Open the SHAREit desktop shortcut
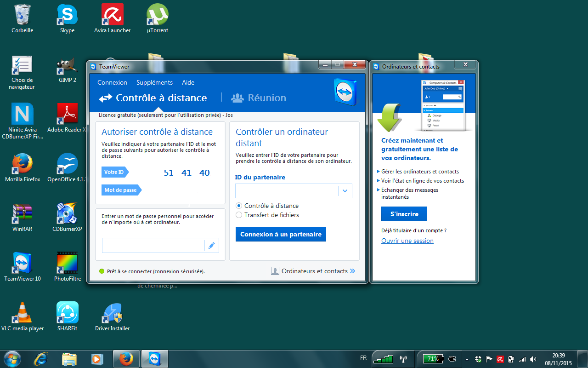The width and height of the screenshot is (588, 368). pyautogui.click(x=68, y=313)
